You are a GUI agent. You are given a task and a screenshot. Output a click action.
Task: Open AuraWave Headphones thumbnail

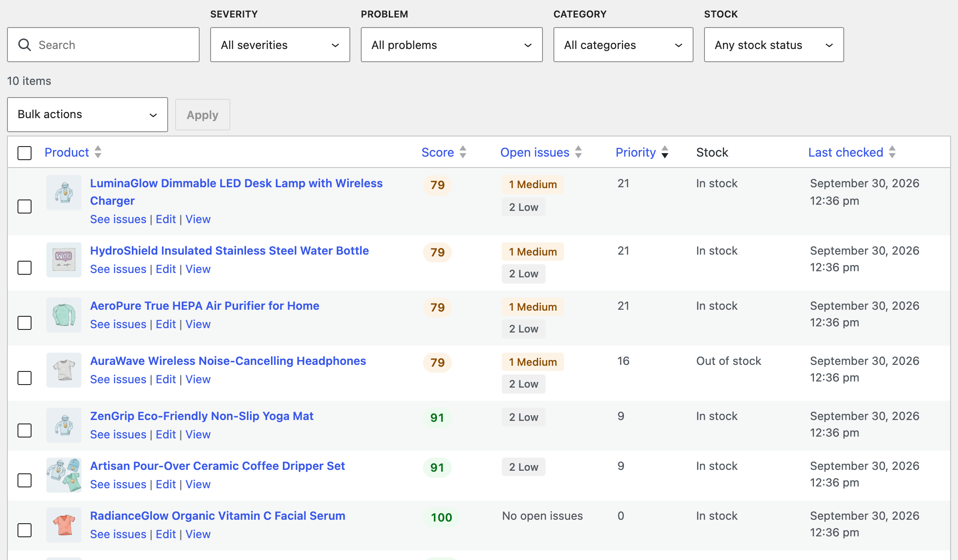(x=64, y=370)
